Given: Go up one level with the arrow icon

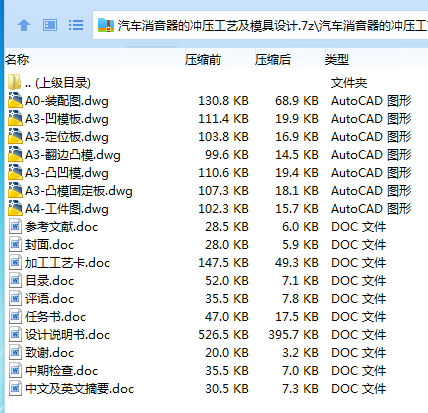Looking at the screenshot, I should tap(24, 25).
